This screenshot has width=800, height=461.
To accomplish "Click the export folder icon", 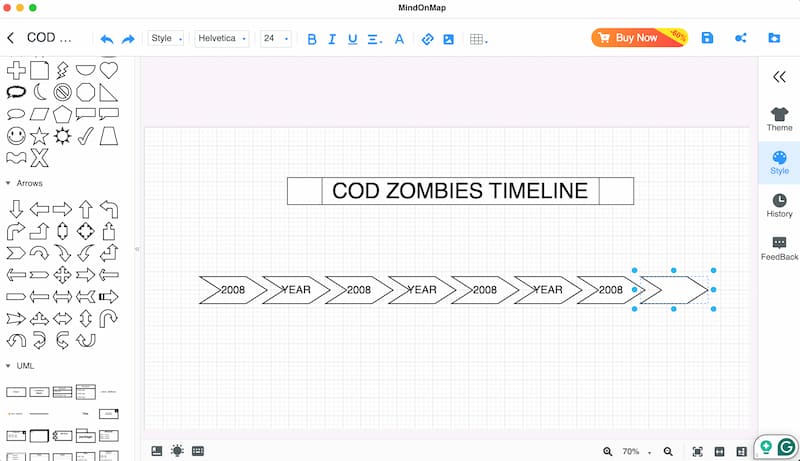I will pyautogui.click(x=774, y=38).
